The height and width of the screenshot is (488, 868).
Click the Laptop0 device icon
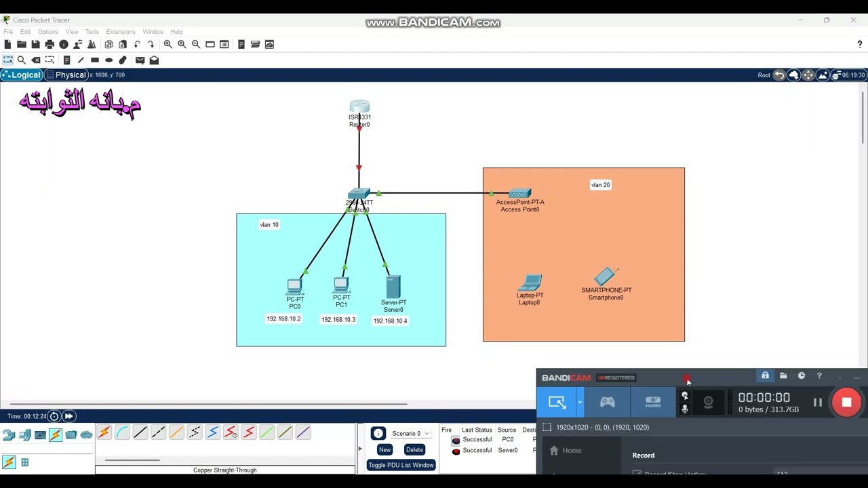click(530, 282)
